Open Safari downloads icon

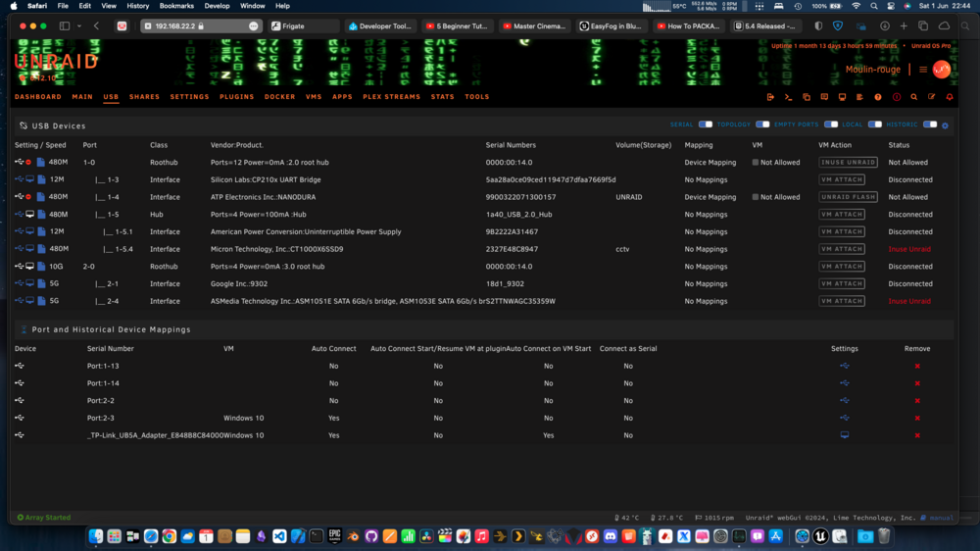click(884, 26)
